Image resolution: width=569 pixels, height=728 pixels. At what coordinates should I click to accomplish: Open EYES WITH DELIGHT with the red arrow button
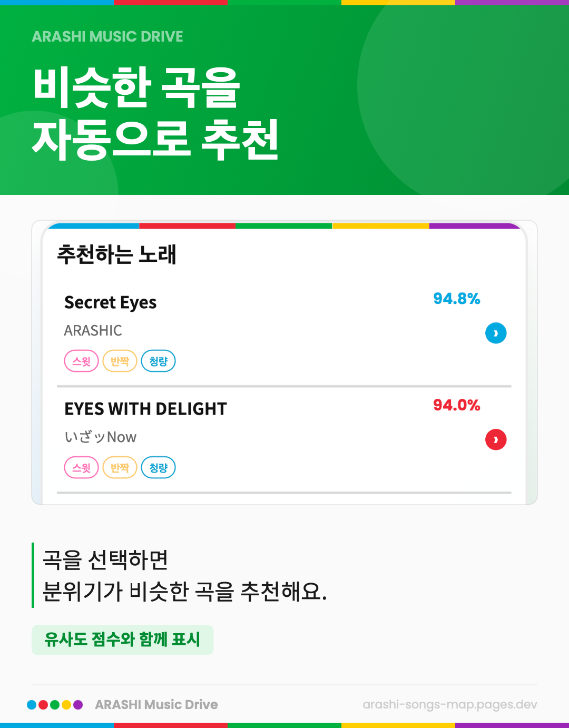click(x=495, y=439)
